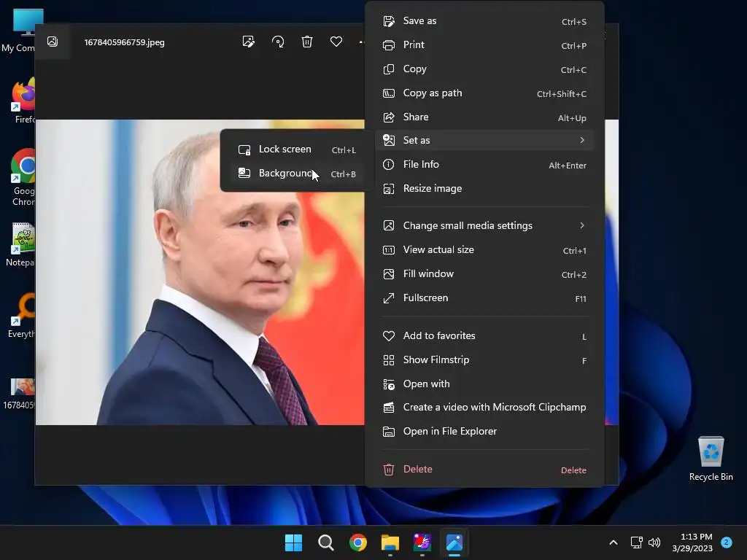Image resolution: width=747 pixels, height=560 pixels.
Task: Select Save as from the menu
Action: pyautogui.click(x=484, y=21)
